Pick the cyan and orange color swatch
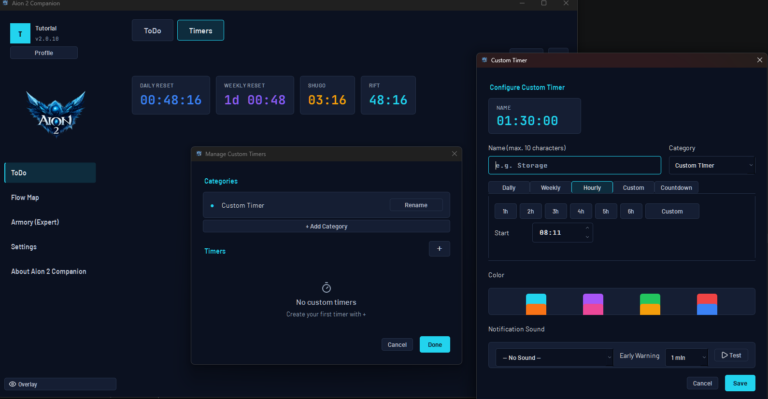This screenshot has height=399, width=768. click(536, 304)
